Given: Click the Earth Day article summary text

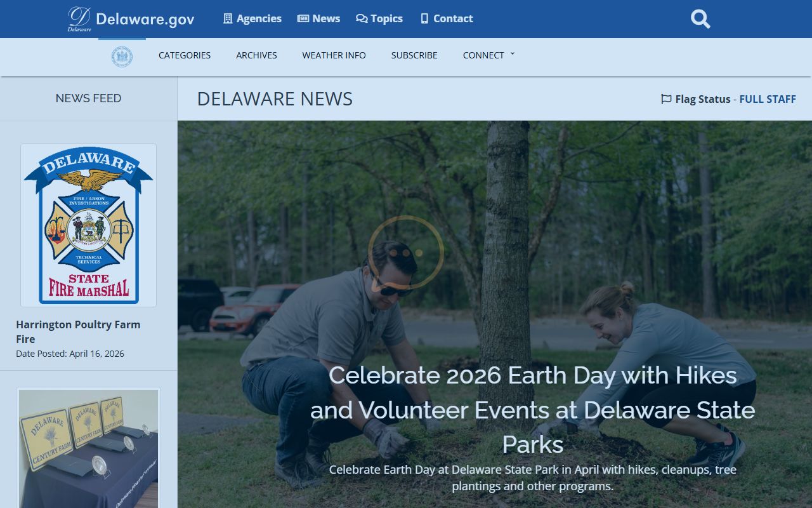Looking at the screenshot, I should [533, 478].
